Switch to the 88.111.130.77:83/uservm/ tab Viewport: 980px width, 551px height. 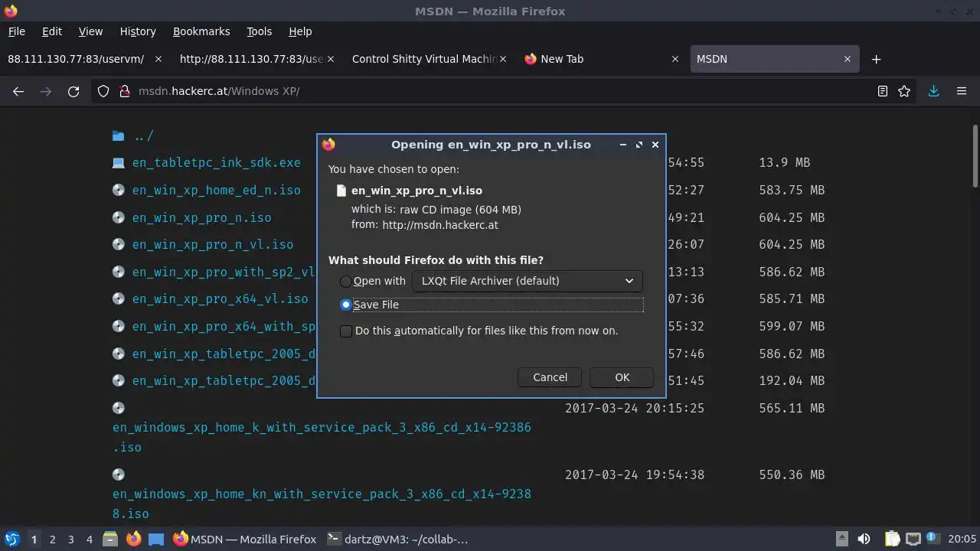tap(86, 59)
